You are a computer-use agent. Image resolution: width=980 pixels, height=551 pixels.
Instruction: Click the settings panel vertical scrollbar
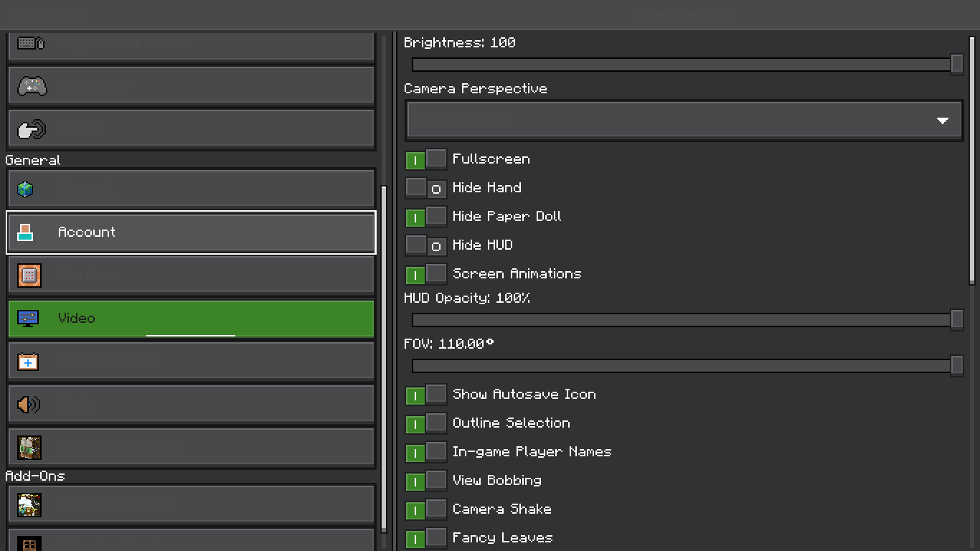(972, 158)
